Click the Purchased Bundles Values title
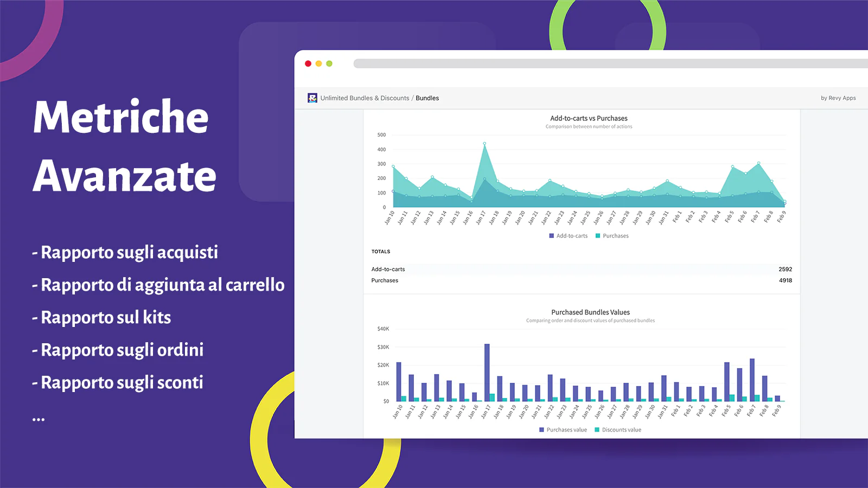Viewport: 868px width, 488px height. pyautogui.click(x=590, y=312)
